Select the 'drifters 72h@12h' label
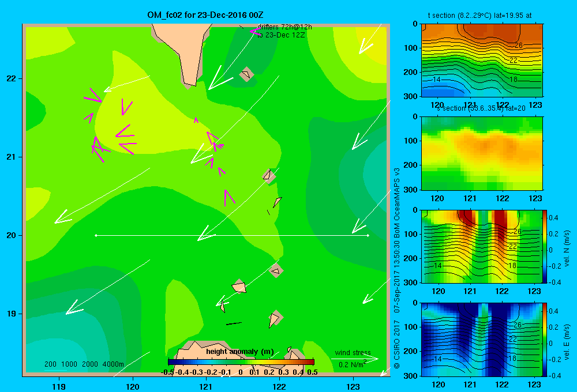577x392 pixels. 284,27
